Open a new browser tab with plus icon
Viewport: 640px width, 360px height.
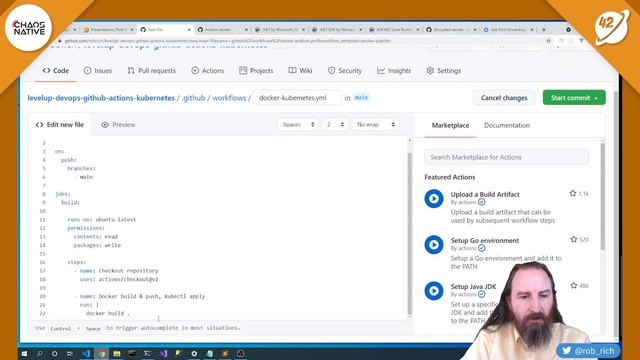(544, 30)
